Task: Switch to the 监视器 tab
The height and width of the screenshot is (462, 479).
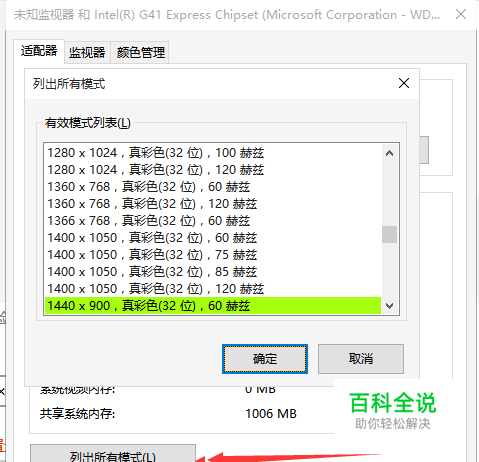Action: (x=87, y=52)
